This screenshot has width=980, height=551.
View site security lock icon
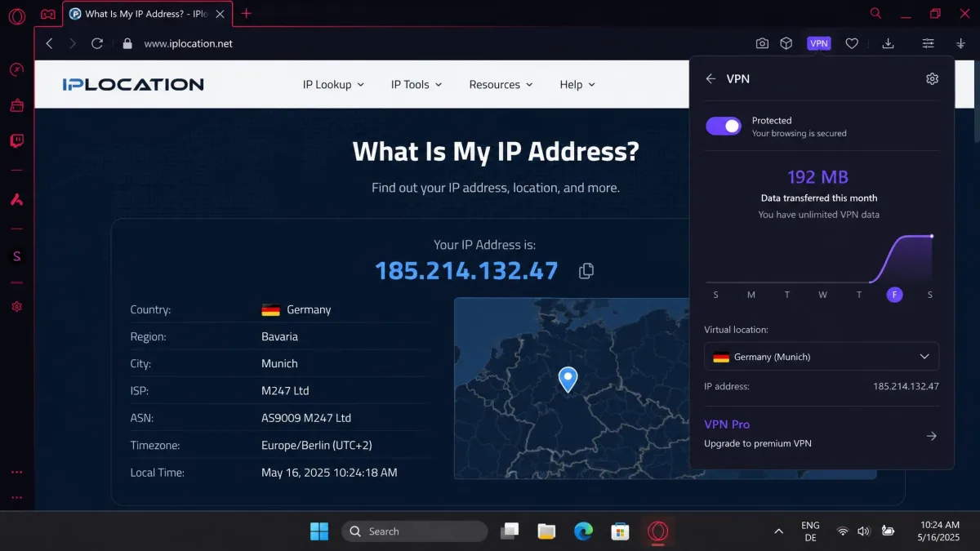127,43
